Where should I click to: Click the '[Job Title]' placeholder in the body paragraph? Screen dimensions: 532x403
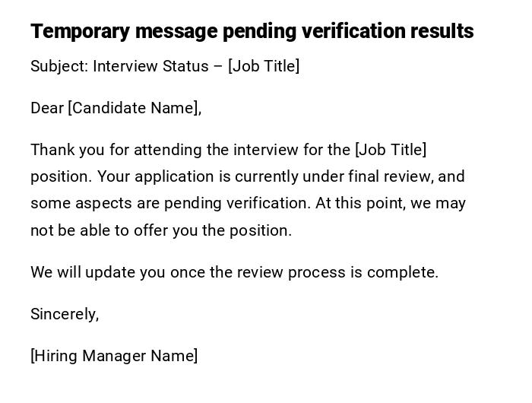(391, 150)
